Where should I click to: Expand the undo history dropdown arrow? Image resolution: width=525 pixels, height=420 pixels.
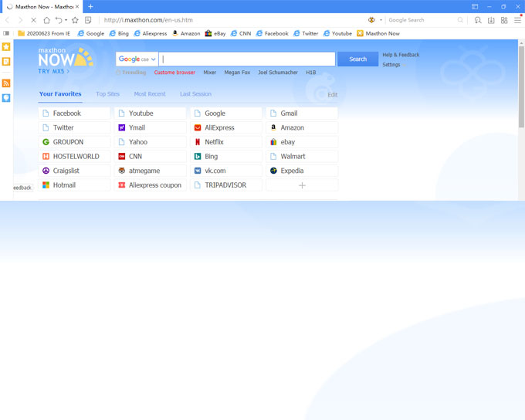(66, 20)
